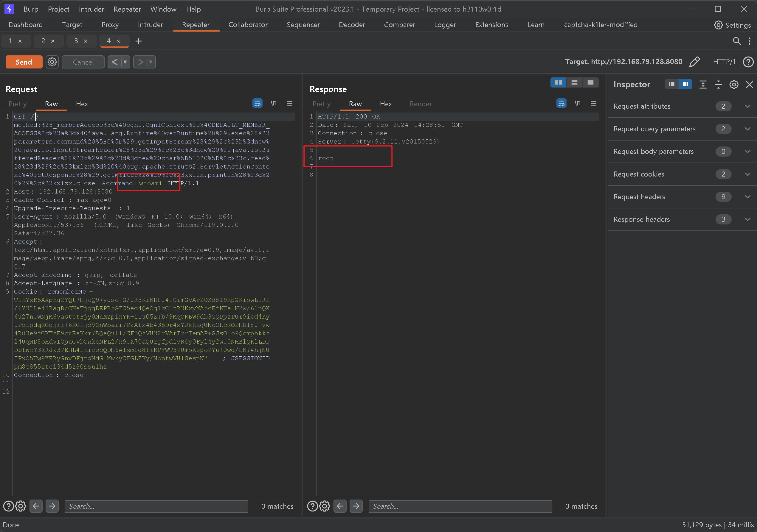The height and width of the screenshot is (532, 757).
Task: Open the history back dropdown arrow
Action: coord(125,62)
